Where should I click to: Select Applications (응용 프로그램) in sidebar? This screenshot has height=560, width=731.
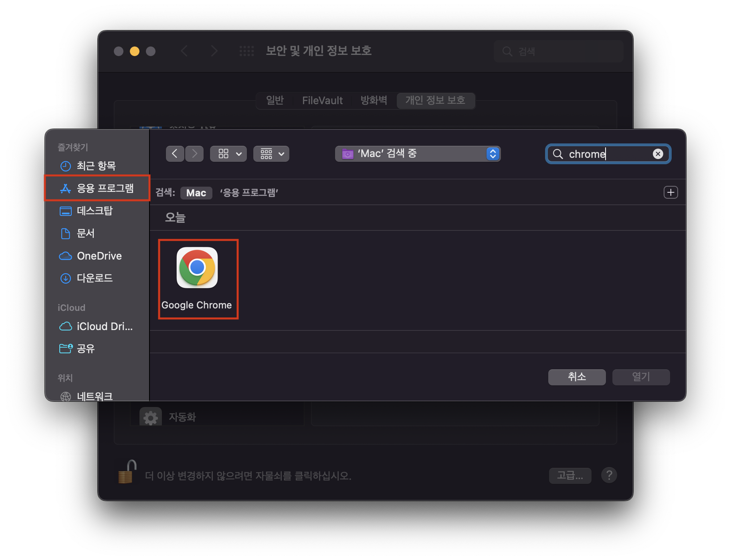[97, 188]
